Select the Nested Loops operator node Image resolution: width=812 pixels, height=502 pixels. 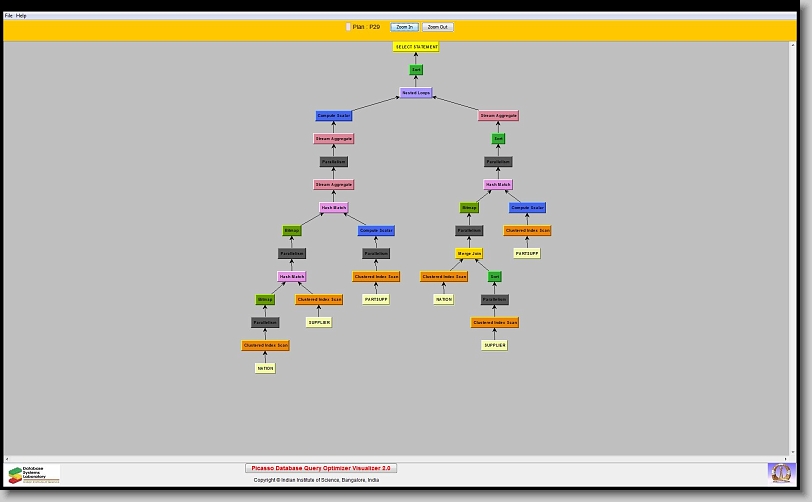coord(416,93)
